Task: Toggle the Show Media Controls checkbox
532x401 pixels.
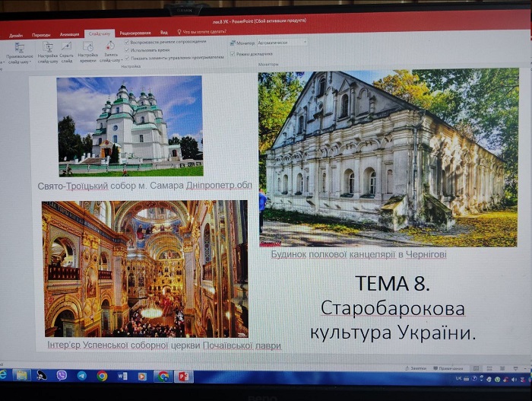Action: (x=127, y=57)
